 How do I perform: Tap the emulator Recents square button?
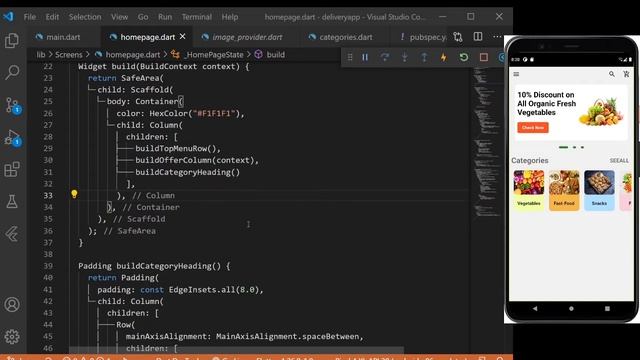pyautogui.click(x=607, y=309)
